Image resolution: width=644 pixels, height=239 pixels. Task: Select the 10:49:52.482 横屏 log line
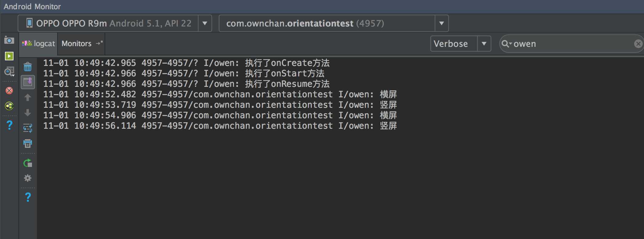click(220, 94)
